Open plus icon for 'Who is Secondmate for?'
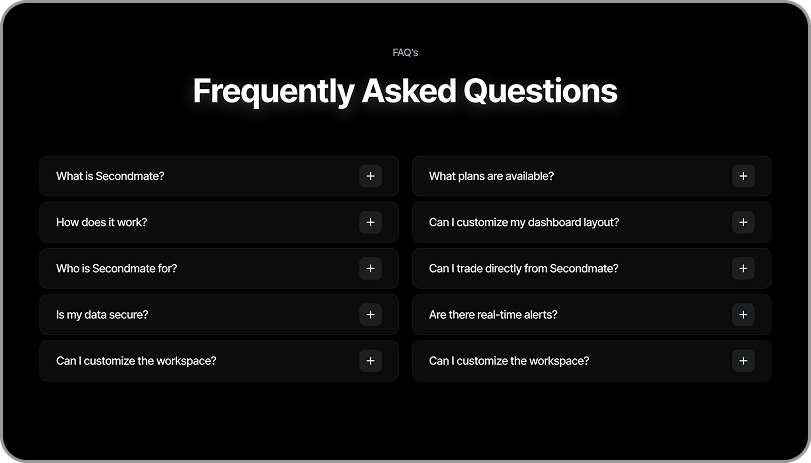811x463 pixels. point(370,268)
